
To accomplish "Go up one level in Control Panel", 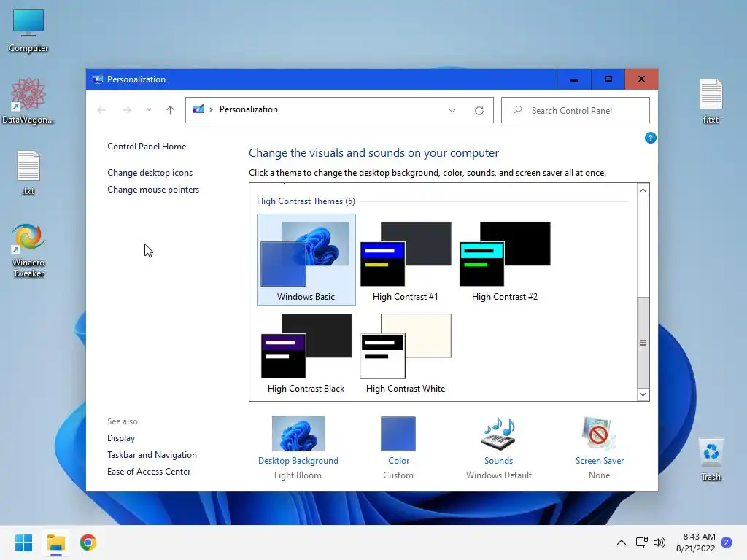I will tap(170, 110).
